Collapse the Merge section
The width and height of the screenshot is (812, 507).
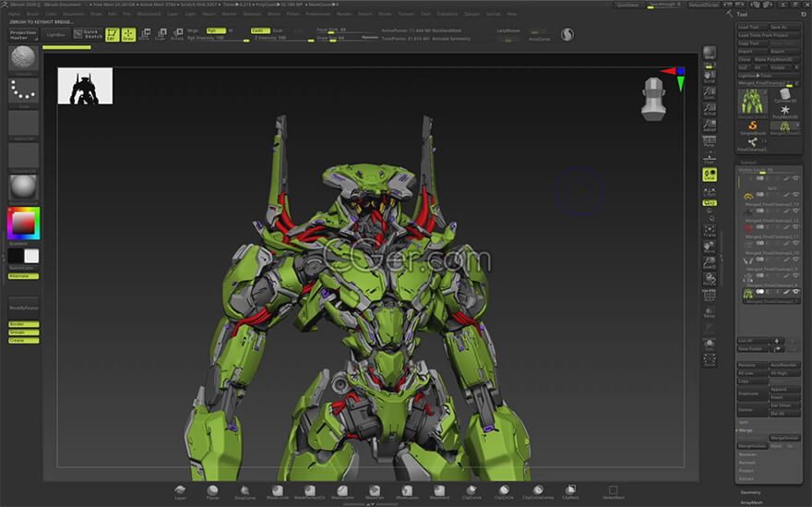pos(746,430)
